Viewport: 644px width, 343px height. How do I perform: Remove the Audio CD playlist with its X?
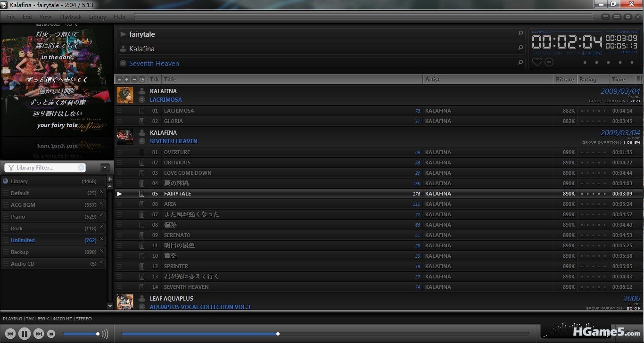point(101,262)
